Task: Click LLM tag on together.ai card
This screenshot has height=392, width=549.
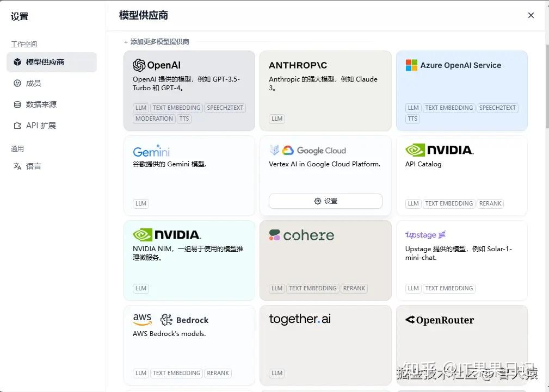Action: (x=276, y=373)
